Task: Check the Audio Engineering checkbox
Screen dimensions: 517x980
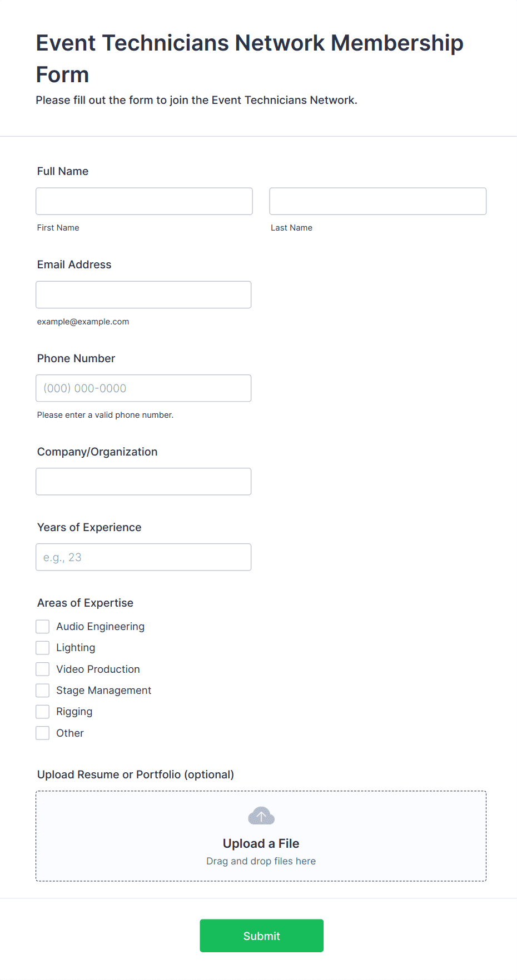Action: pos(43,627)
